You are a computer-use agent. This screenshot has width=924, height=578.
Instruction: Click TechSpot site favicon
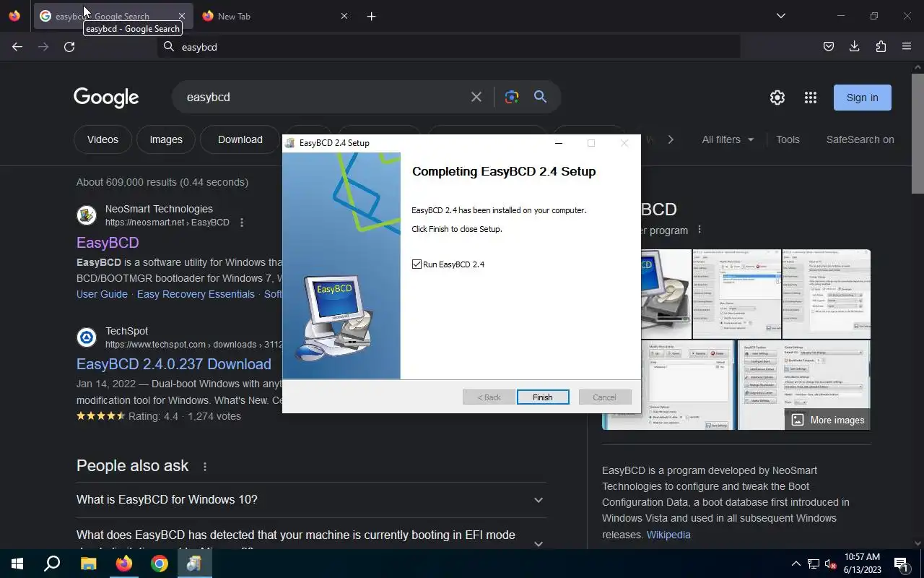(87, 337)
